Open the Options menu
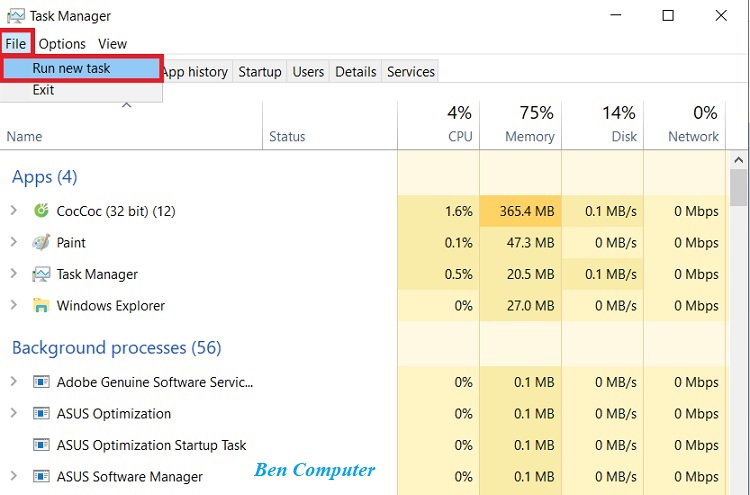Viewport: 750px width, 495px height. click(62, 44)
